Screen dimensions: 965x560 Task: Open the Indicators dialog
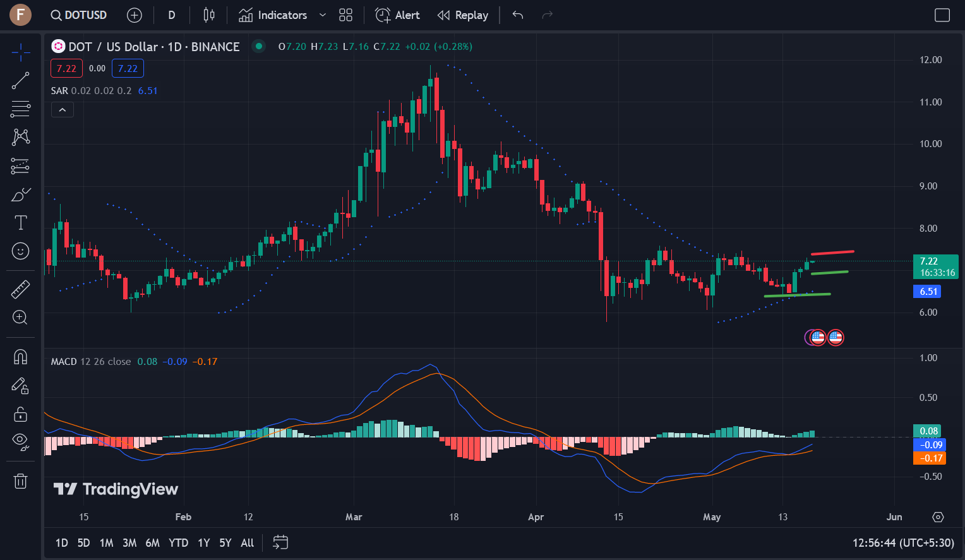(273, 15)
